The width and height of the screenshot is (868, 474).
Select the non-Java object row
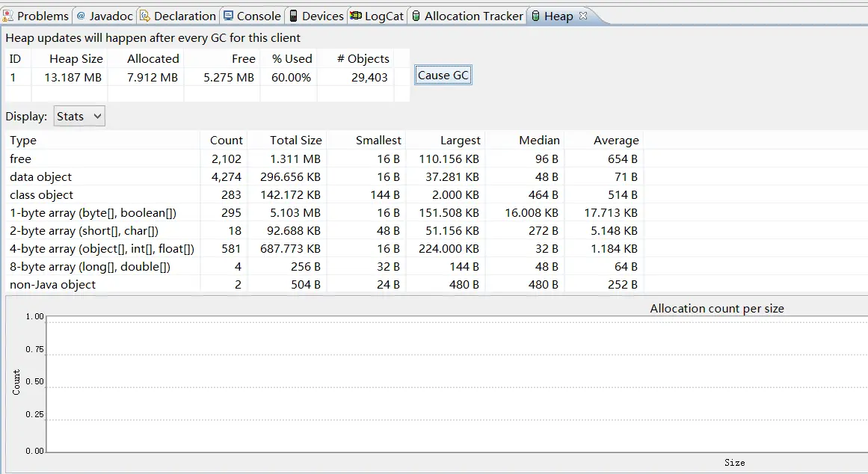pyautogui.click(x=324, y=285)
